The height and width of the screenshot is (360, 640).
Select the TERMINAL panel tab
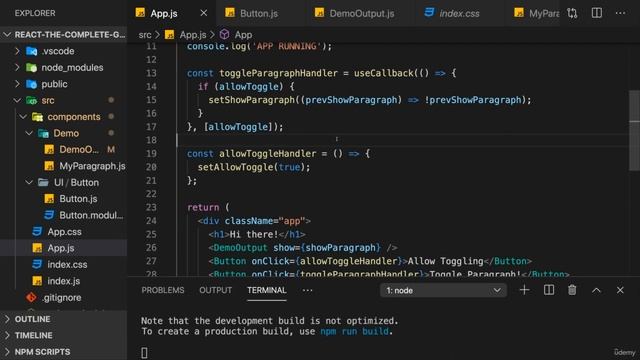[267, 290]
